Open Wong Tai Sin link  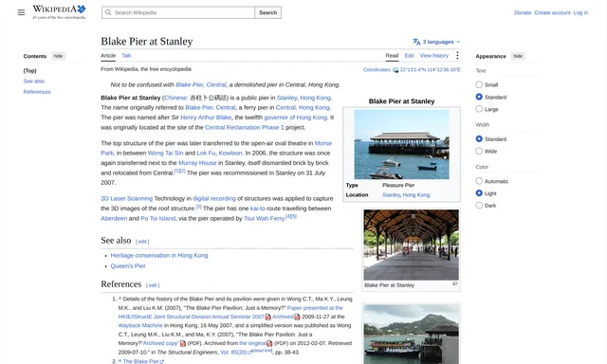(x=165, y=153)
